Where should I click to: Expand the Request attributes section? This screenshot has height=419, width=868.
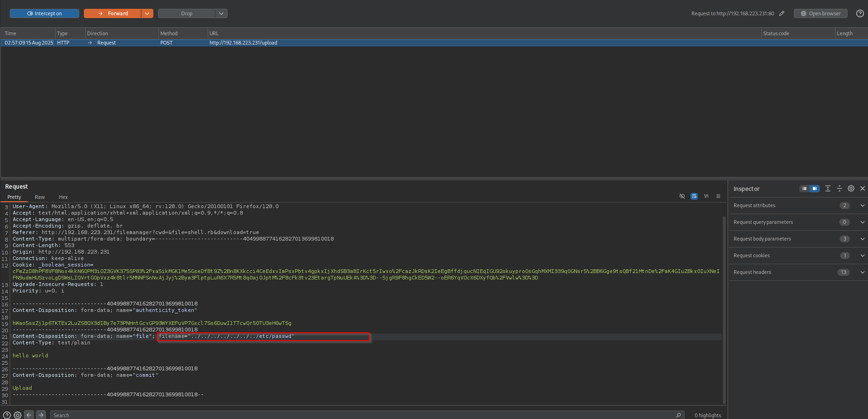[798, 205]
